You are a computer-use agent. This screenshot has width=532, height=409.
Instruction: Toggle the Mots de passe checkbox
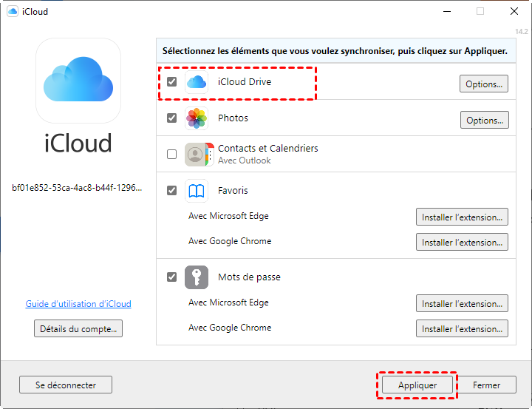click(172, 277)
